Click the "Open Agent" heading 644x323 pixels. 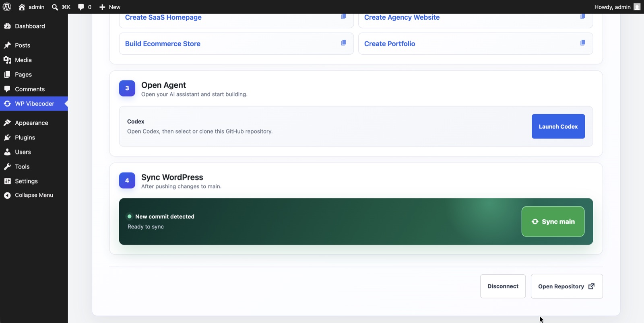click(163, 85)
